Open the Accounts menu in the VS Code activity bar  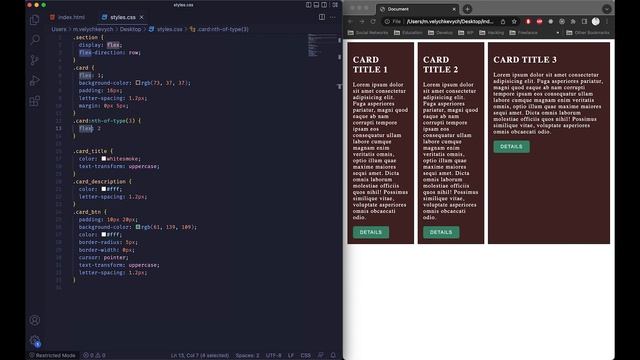(x=35, y=320)
